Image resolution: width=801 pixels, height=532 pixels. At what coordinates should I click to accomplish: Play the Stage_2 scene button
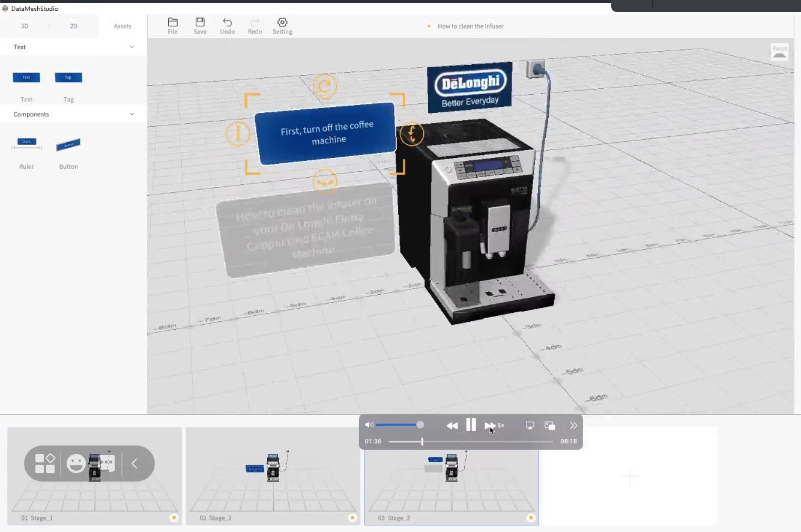[x=352, y=518]
